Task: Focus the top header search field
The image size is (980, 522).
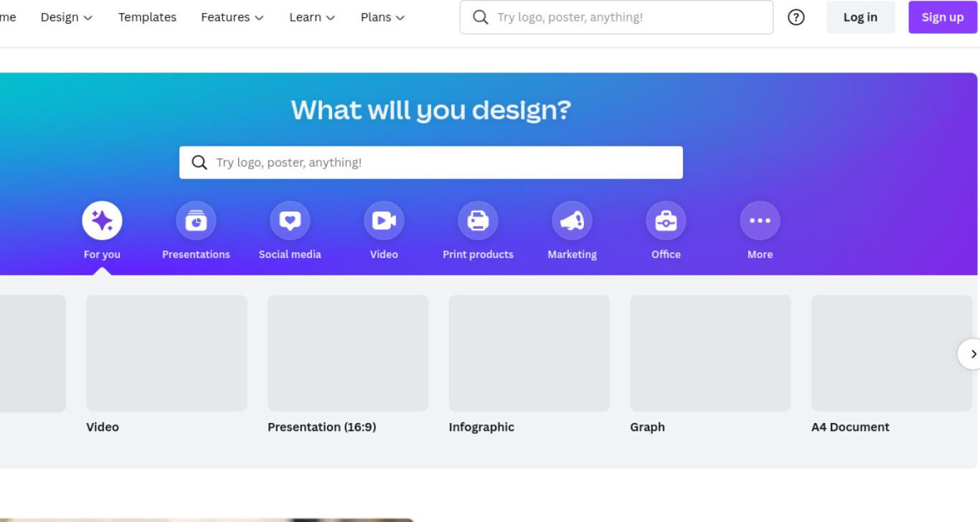Action: click(x=616, y=17)
